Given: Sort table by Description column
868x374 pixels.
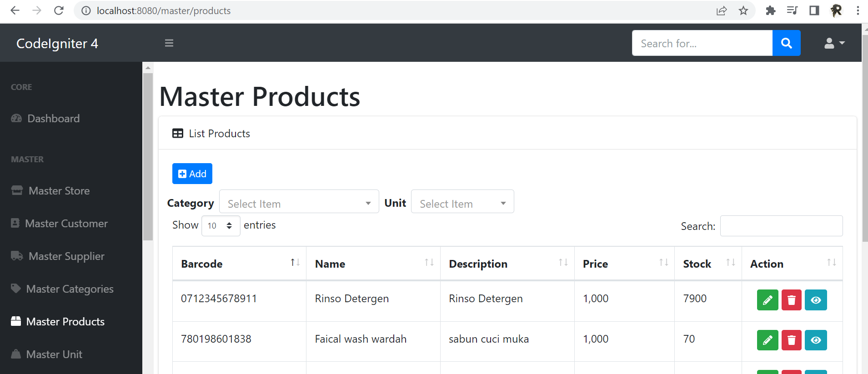Looking at the screenshot, I should click(507, 264).
